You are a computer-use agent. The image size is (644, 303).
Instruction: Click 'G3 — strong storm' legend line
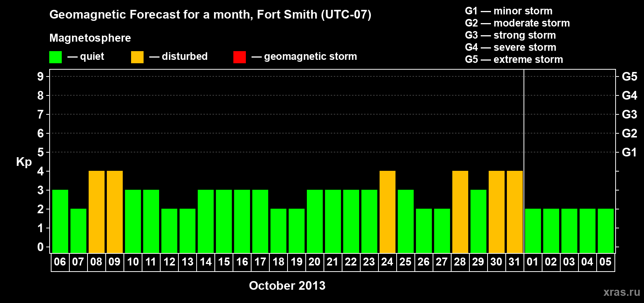click(x=510, y=35)
